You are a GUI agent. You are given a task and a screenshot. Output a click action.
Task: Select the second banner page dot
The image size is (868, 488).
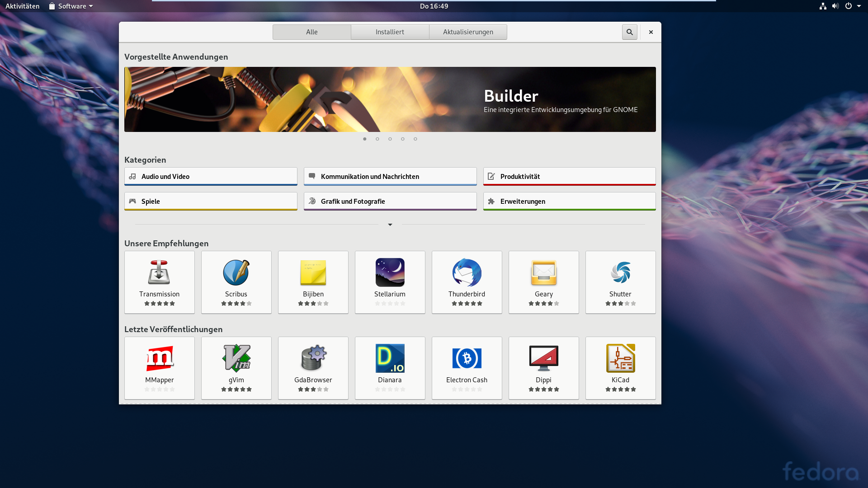(x=377, y=139)
